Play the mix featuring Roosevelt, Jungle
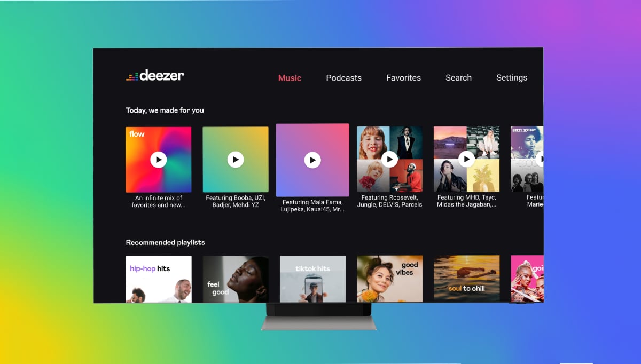This screenshot has height=364, width=641. pos(389,159)
